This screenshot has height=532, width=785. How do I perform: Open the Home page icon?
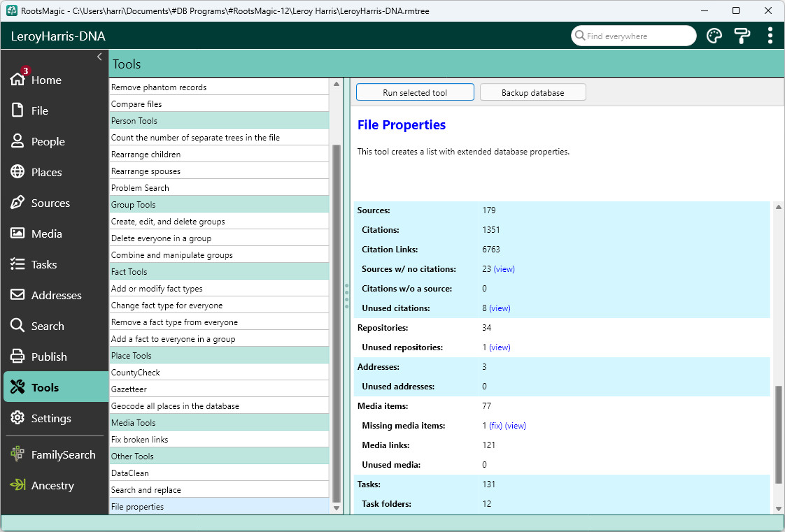pyautogui.click(x=17, y=80)
